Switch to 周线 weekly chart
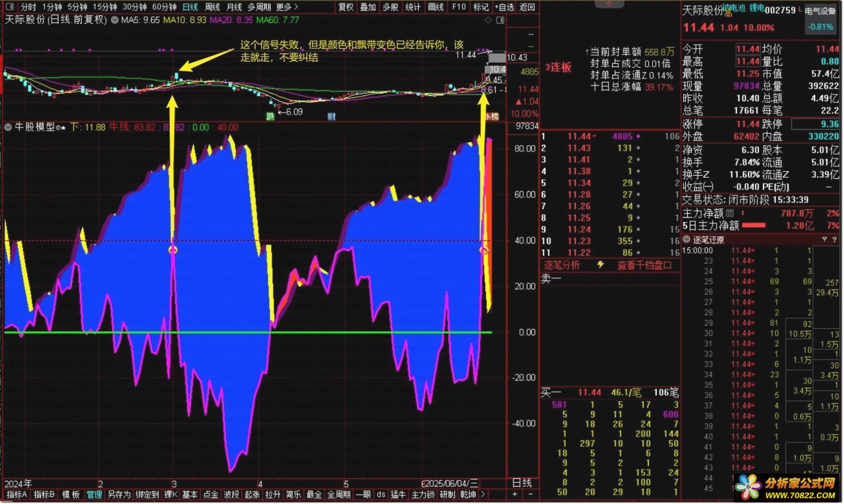 point(212,7)
